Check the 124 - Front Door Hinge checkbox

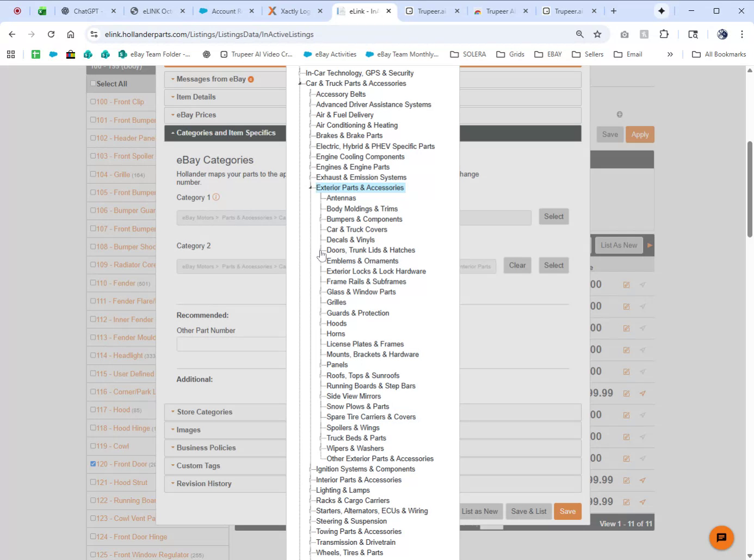tap(93, 537)
